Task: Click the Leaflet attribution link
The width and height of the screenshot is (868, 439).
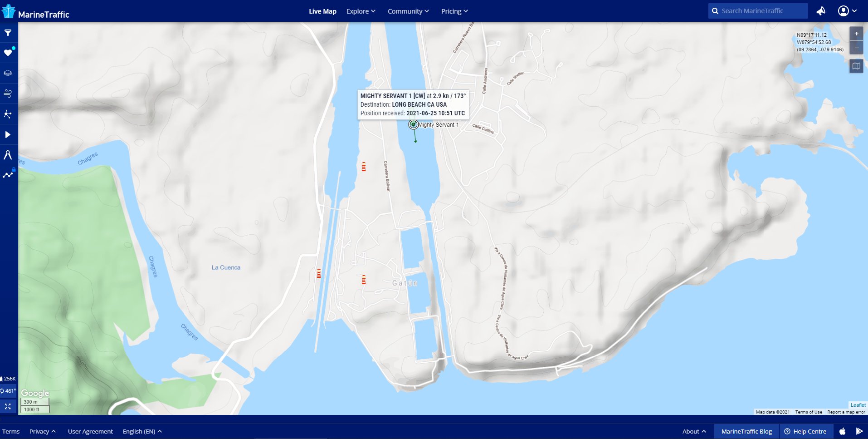Action: point(858,405)
